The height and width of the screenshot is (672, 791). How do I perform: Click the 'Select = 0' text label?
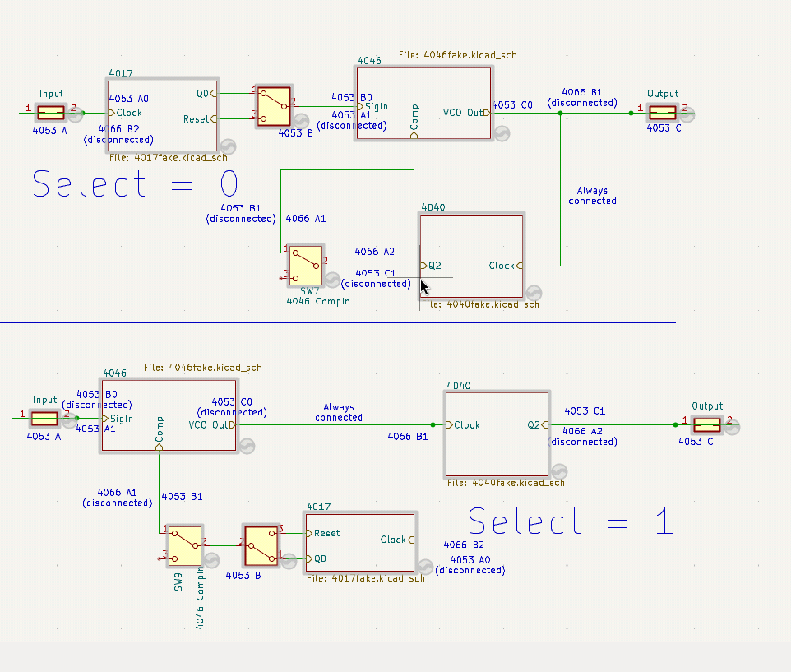click(x=135, y=184)
